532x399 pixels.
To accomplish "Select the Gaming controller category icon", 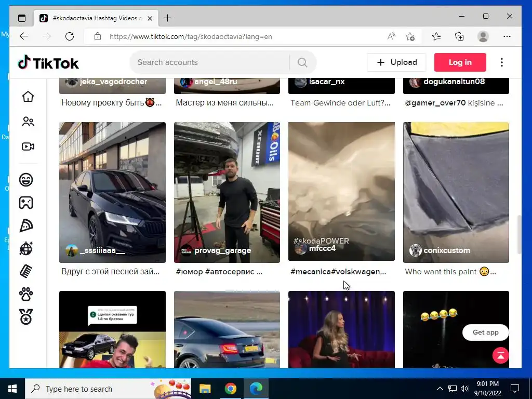I will click(x=26, y=203).
